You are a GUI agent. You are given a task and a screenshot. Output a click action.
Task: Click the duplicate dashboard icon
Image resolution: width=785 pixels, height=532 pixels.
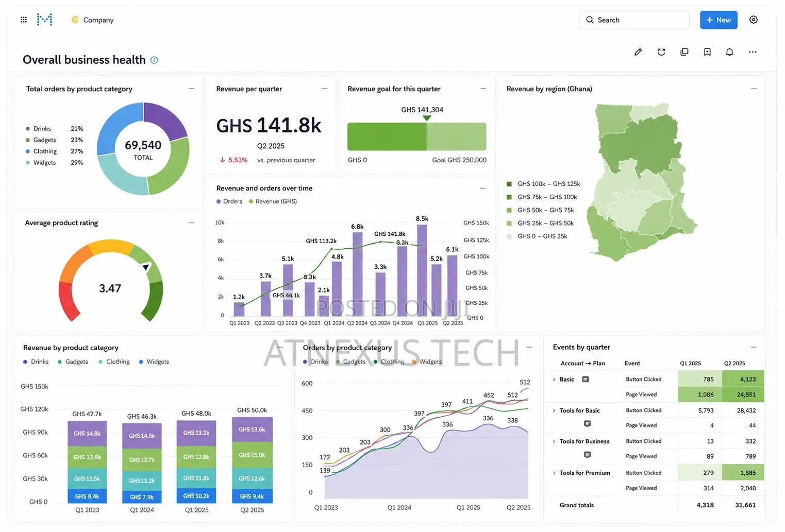(x=684, y=52)
